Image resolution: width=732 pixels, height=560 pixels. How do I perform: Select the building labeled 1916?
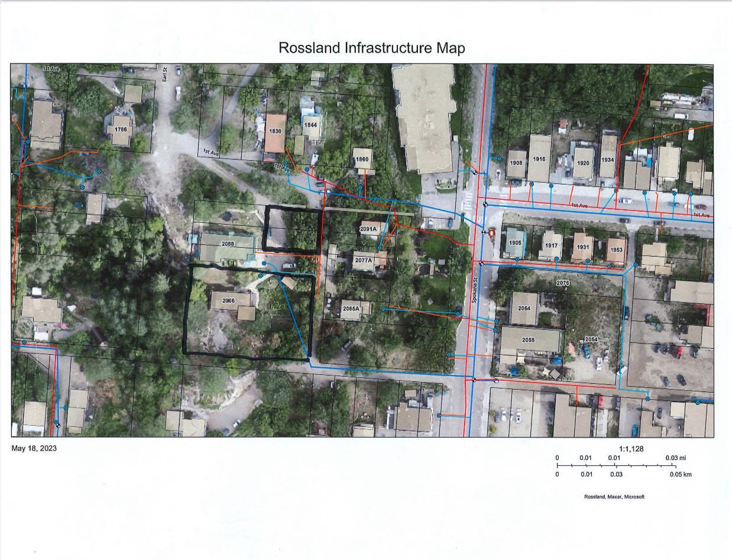pos(539,159)
